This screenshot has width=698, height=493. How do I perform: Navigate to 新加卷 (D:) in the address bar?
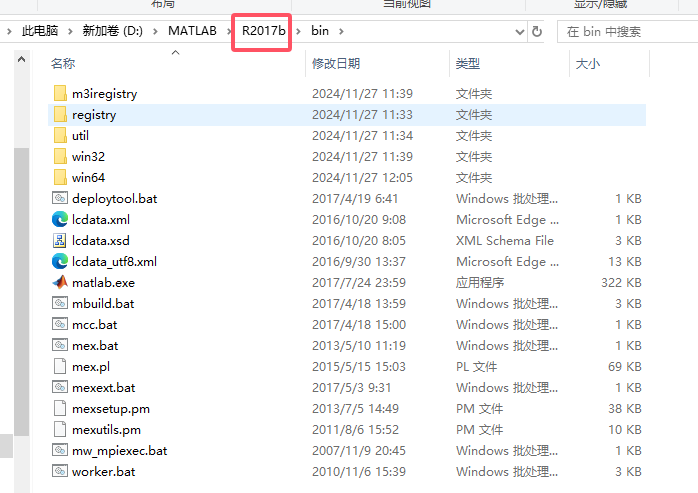(x=113, y=31)
